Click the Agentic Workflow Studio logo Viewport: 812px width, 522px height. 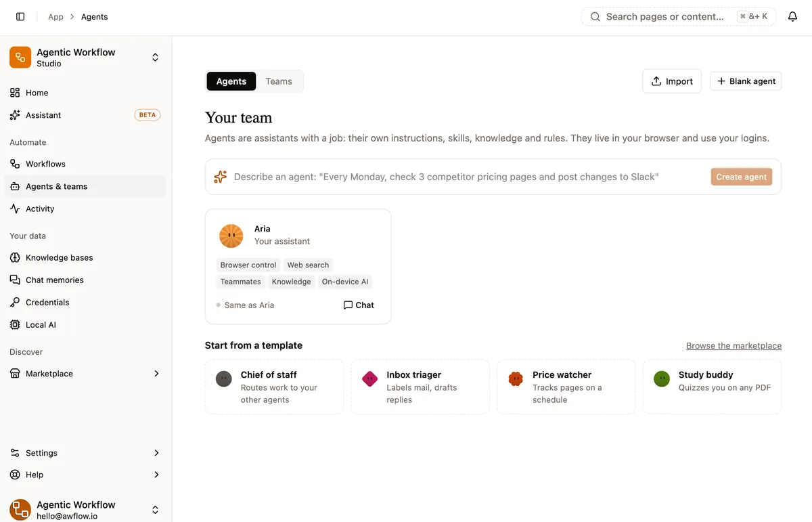[20, 58]
